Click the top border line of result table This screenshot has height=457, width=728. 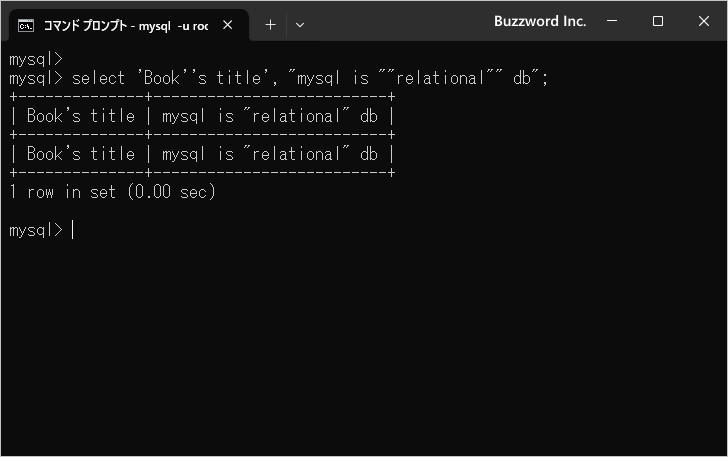[200, 97]
